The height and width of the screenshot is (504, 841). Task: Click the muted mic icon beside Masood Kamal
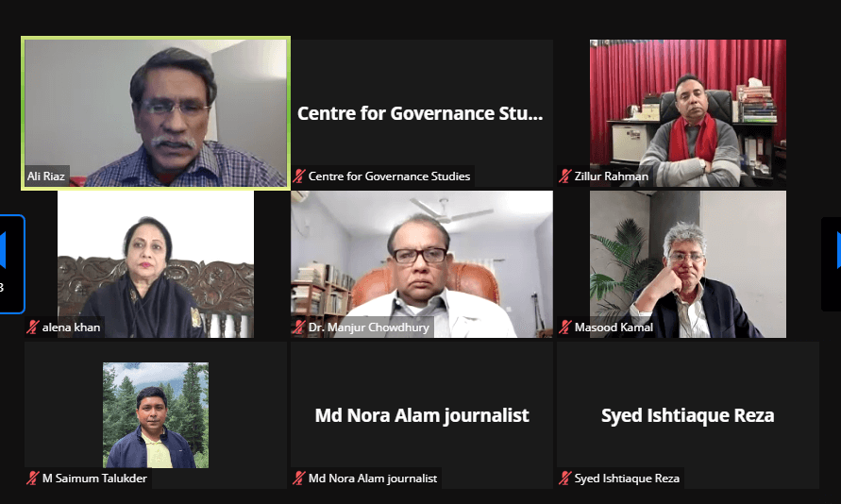tap(564, 328)
